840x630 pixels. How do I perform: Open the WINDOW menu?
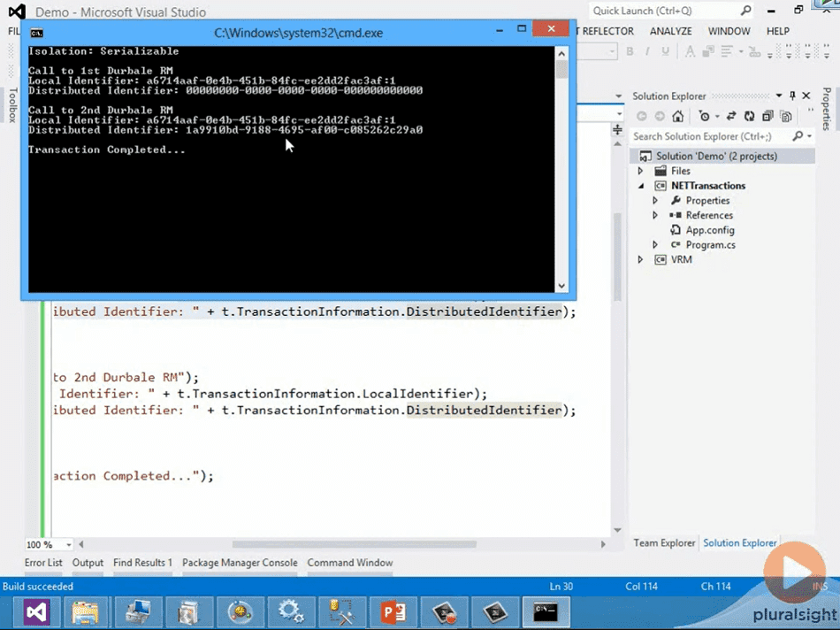pyautogui.click(x=729, y=31)
